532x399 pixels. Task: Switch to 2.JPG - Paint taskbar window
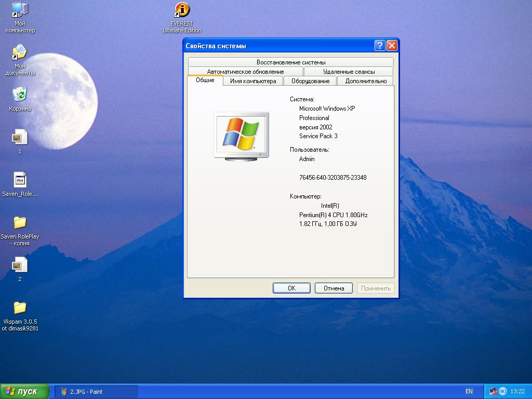click(x=96, y=392)
